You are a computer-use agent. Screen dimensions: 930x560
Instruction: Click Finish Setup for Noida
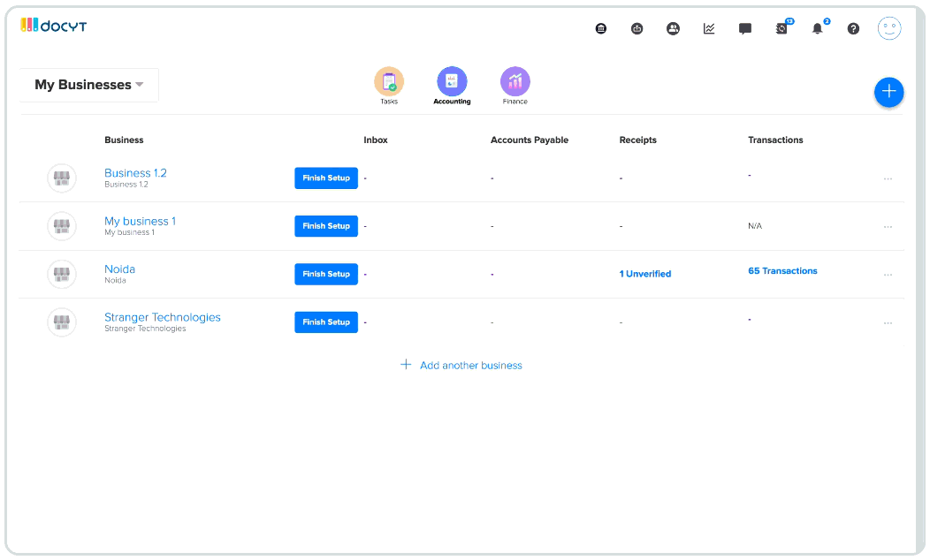326,274
